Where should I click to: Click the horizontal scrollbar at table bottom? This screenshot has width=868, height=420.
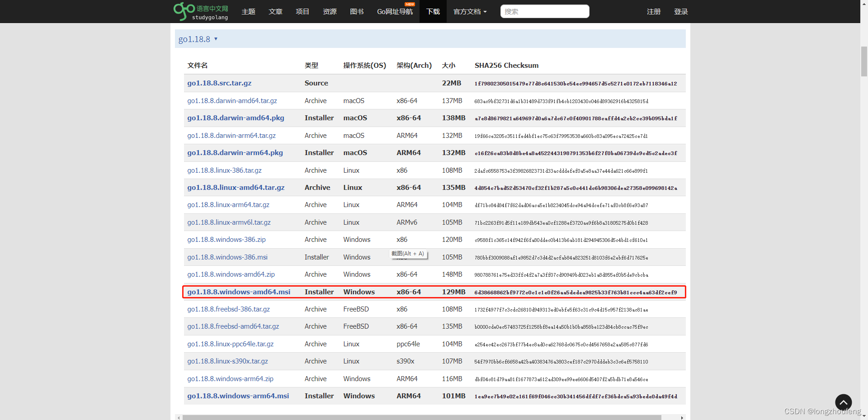(422, 417)
